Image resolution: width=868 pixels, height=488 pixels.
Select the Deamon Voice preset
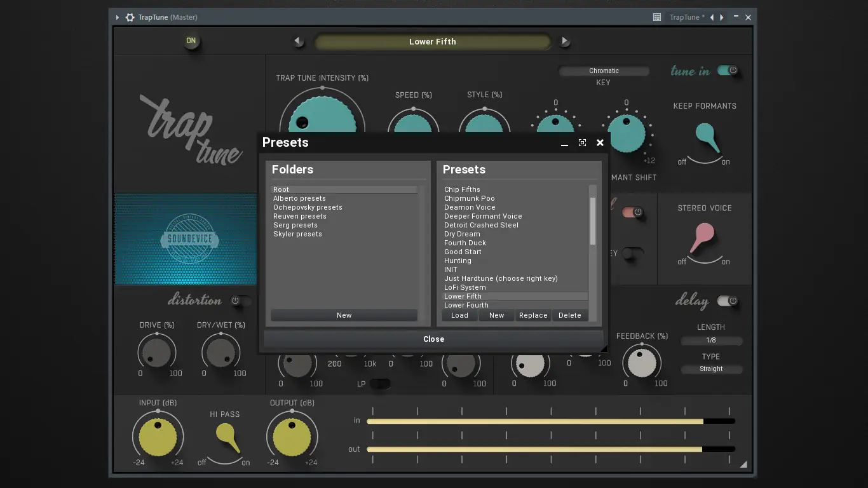[x=515, y=207]
